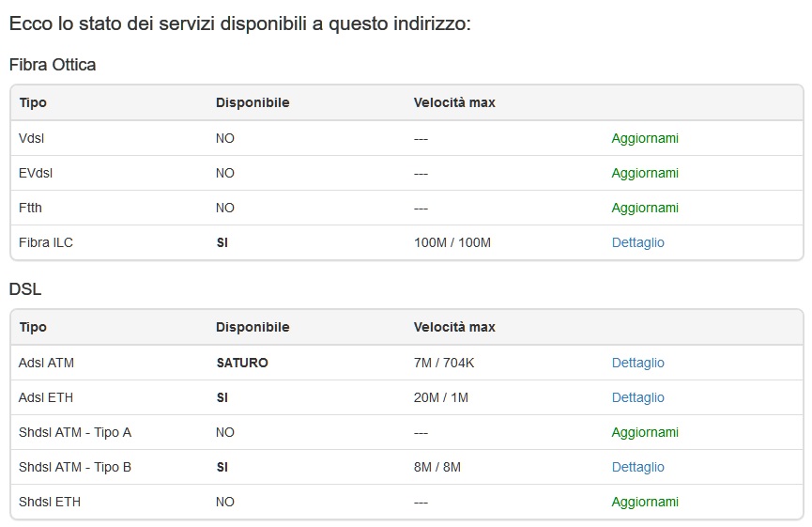Click the 20M / 1M speed value
Viewport: 812px width, 527px height.
tap(440, 397)
